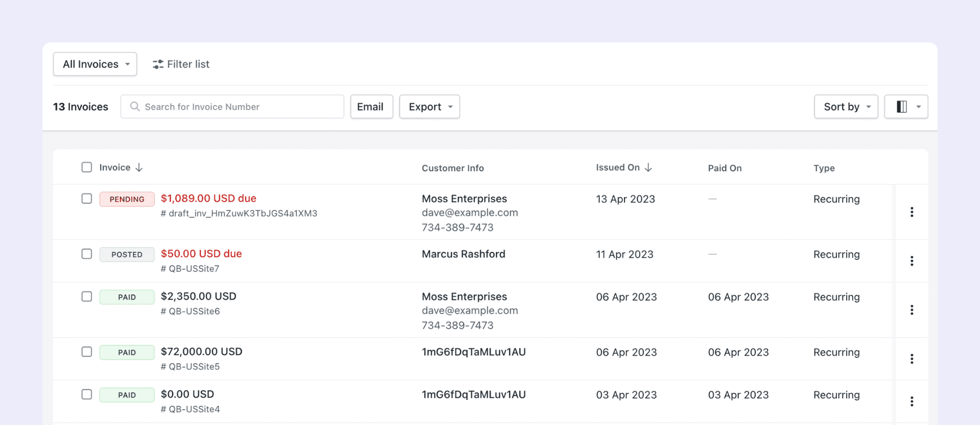Screen dimensions: 980x425
Task: Click the Issued On column header label
Action: click(x=618, y=167)
